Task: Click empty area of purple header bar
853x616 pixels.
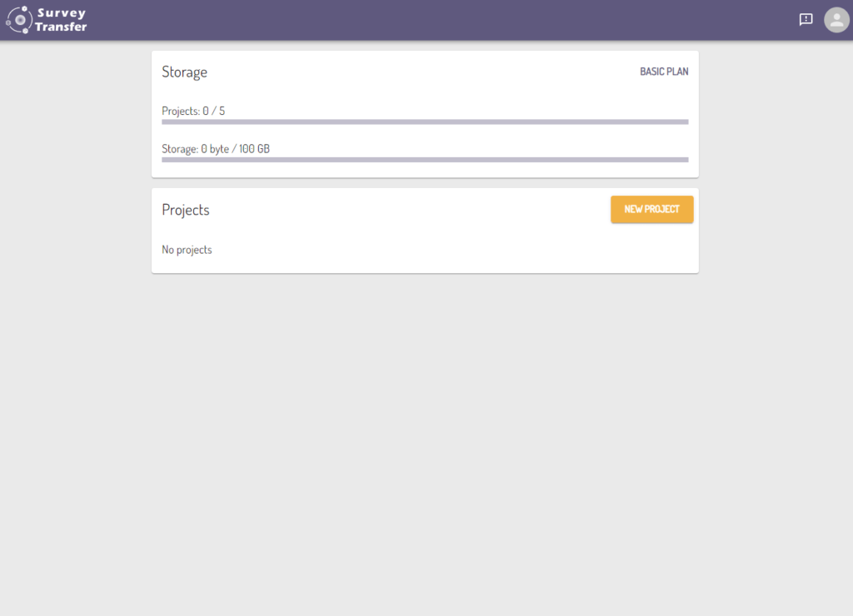Action: (435, 20)
